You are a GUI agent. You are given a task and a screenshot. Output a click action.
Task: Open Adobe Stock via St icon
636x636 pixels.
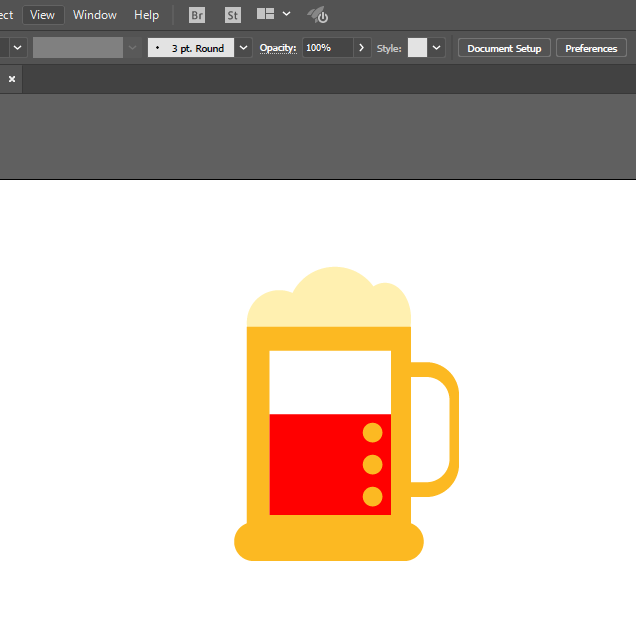click(x=232, y=15)
